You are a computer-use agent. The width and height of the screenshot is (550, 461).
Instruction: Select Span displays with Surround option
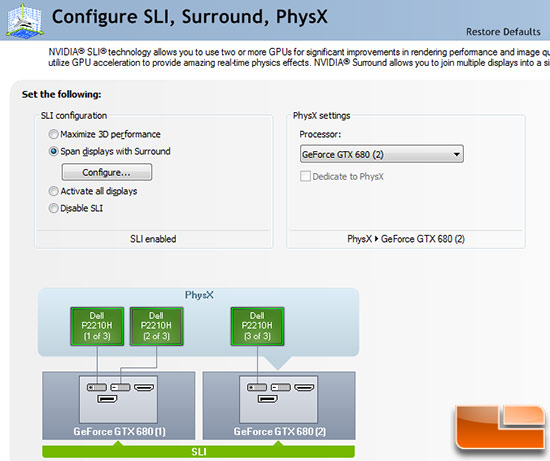tap(53, 152)
